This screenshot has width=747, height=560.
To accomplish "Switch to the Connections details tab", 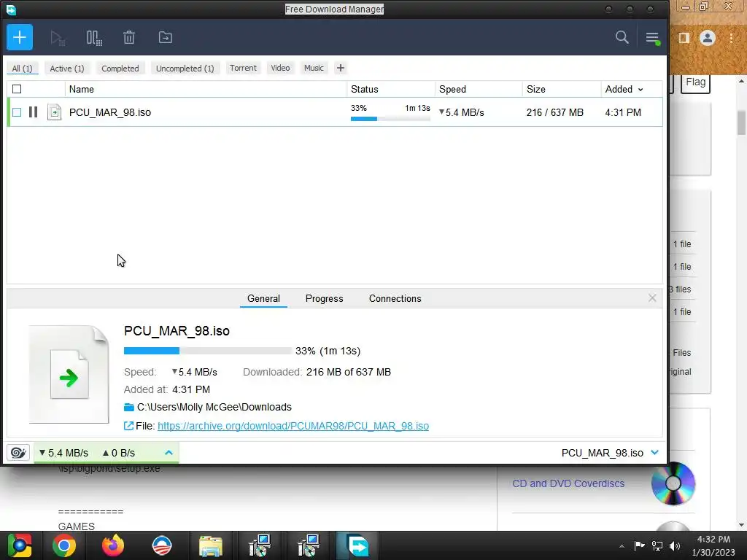I will [395, 298].
